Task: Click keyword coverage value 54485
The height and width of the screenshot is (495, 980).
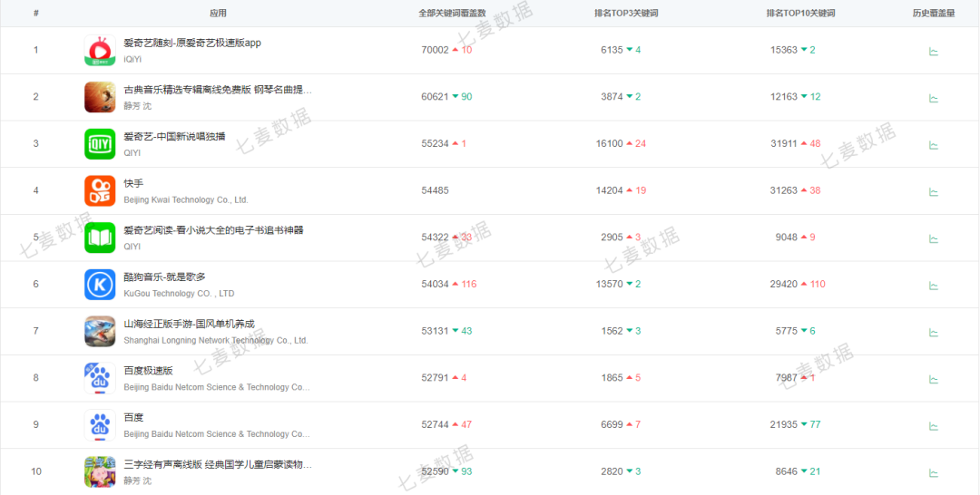Action: pyautogui.click(x=435, y=190)
